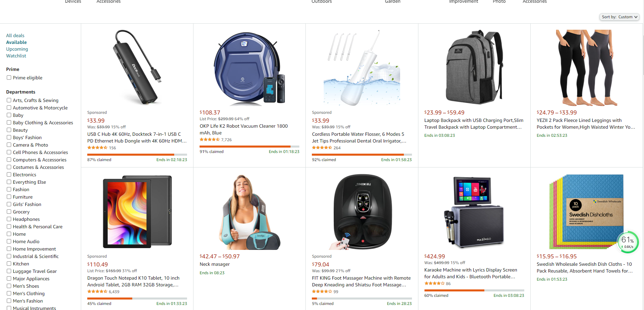Select the Kitchen department checkbox
644x310 pixels.
point(9,264)
